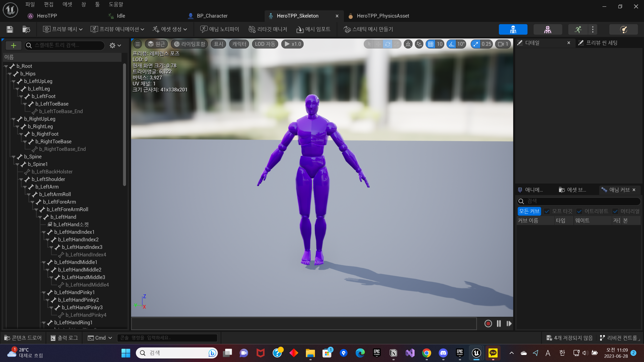Switch to the HeroTPP_PhysicsAsset tab
Image resolution: width=644 pixels, height=362 pixels.
[383, 16]
